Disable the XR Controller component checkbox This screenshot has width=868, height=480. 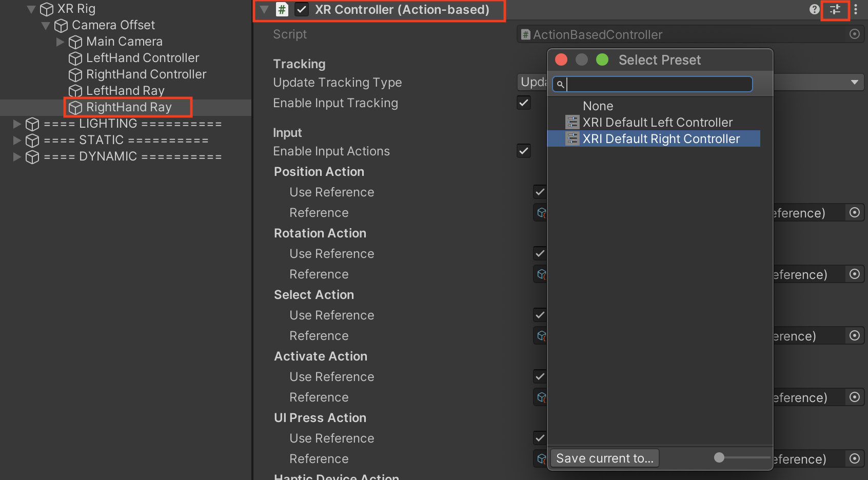coord(302,10)
